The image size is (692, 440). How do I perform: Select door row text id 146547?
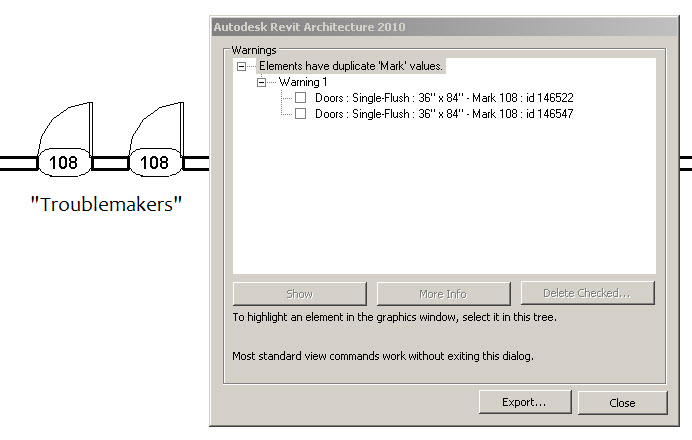(x=444, y=114)
